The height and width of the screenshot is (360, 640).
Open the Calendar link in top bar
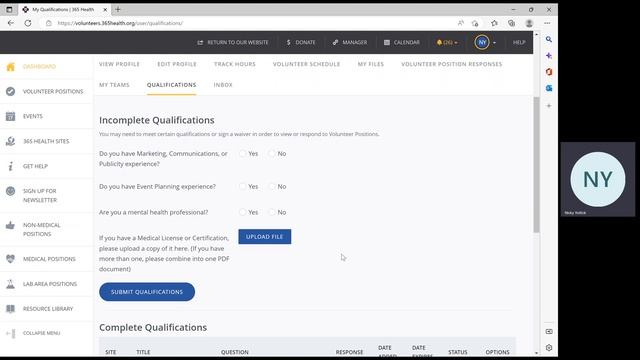click(402, 42)
